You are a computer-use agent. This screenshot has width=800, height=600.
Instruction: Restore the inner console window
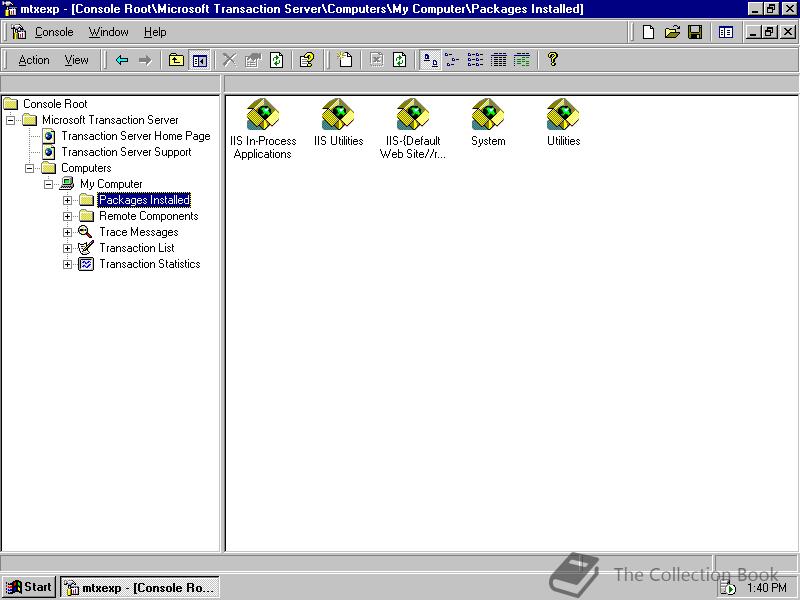pos(770,32)
